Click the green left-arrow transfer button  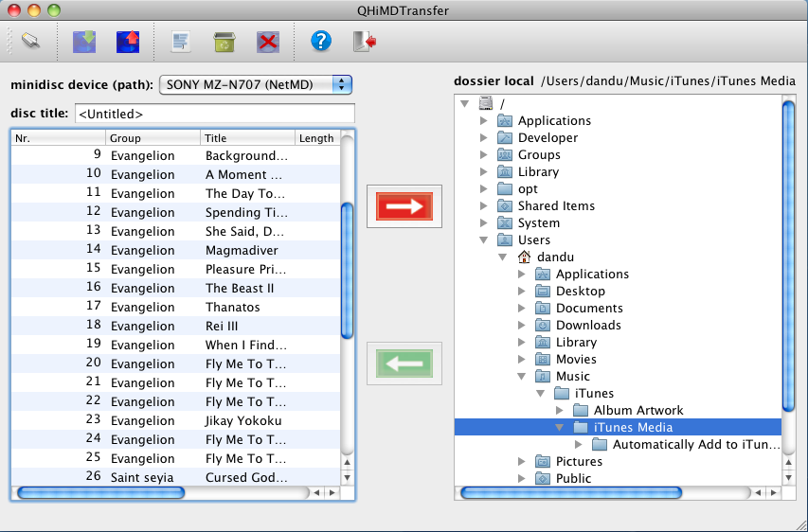[404, 364]
